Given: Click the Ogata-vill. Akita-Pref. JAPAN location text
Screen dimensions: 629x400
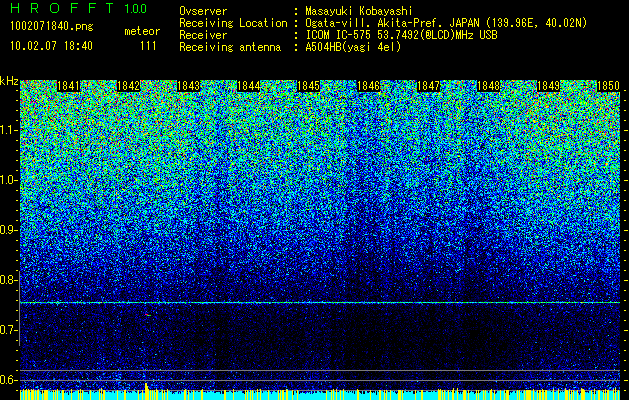Looking at the screenshot, I should pyautogui.click(x=446, y=23).
